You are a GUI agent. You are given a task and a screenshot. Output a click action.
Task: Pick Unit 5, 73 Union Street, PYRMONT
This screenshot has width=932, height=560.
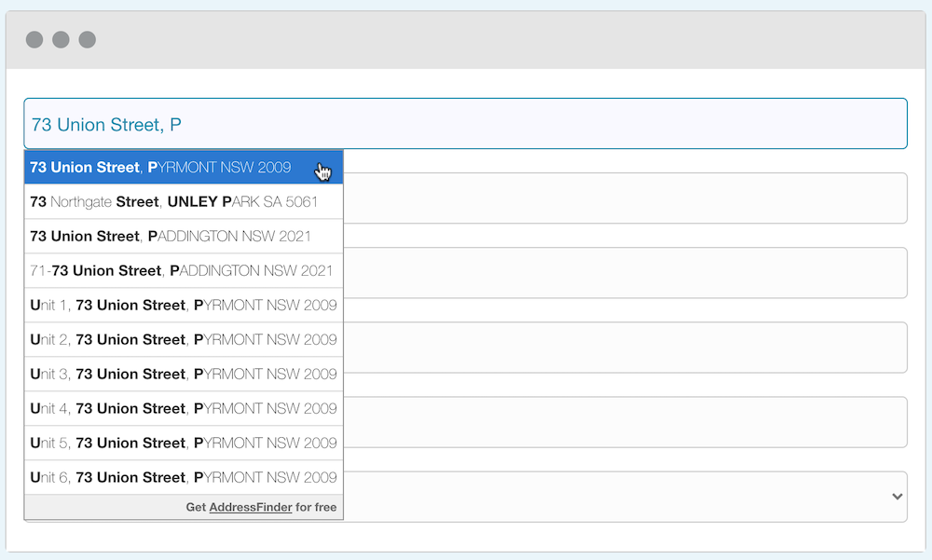[x=184, y=443]
